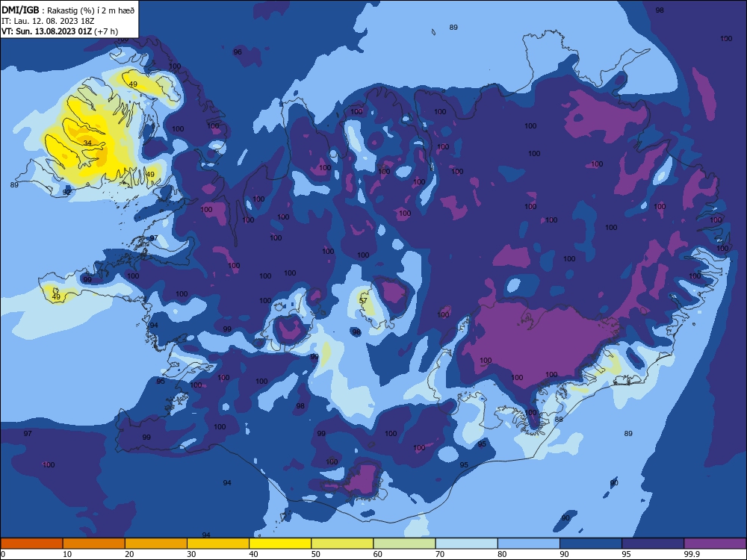Select the amber 30–40 legend swatch

(x=218, y=544)
